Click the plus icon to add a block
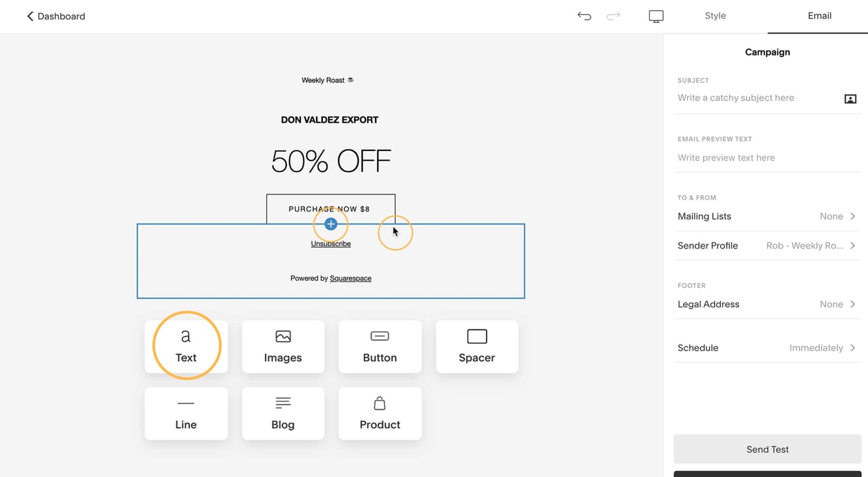 pos(330,224)
